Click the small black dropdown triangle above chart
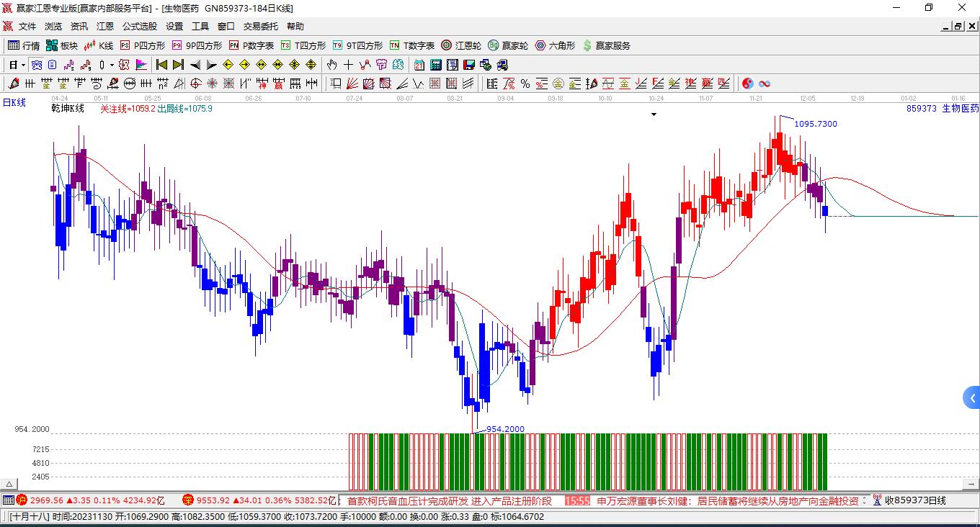The width and height of the screenshot is (980, 527). (x=654, y=114)
